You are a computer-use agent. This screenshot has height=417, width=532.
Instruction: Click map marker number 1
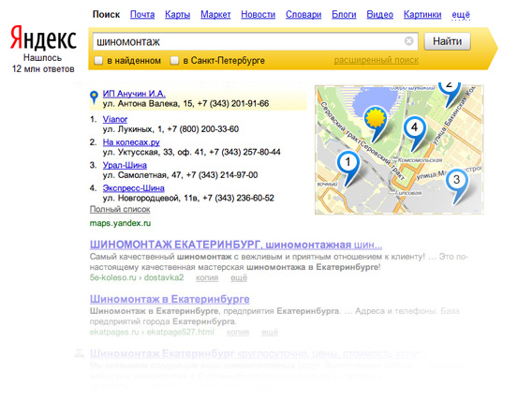(347, 168)
